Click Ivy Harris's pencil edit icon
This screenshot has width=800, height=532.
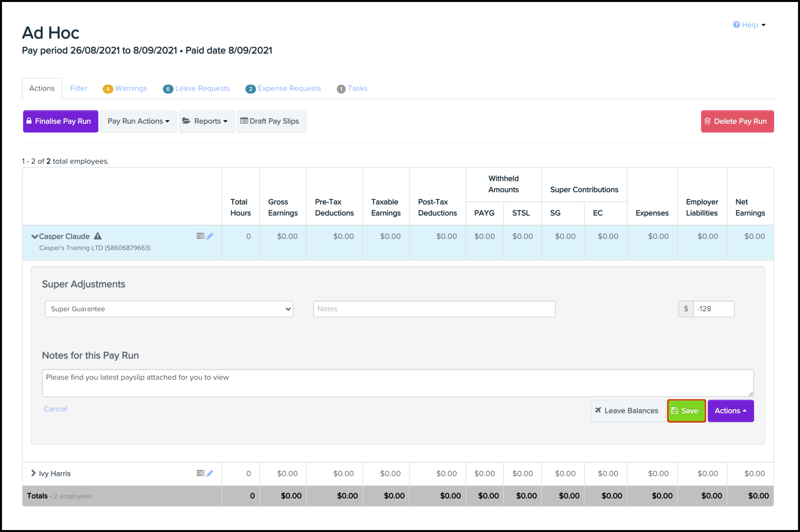(210, 473)
